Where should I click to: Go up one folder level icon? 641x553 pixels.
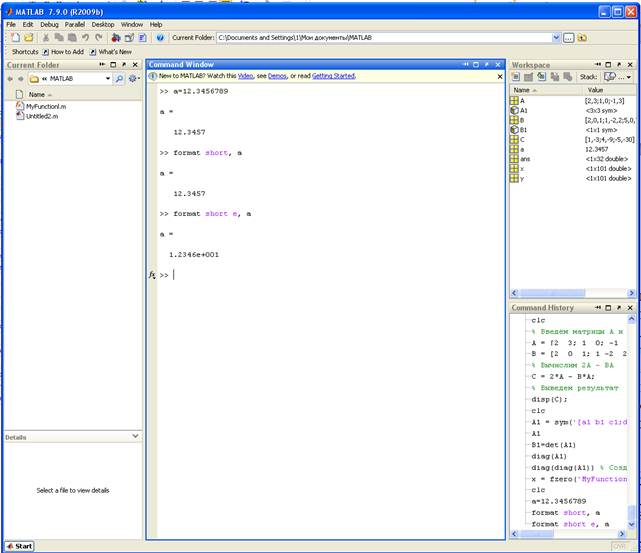click(582, 38)
